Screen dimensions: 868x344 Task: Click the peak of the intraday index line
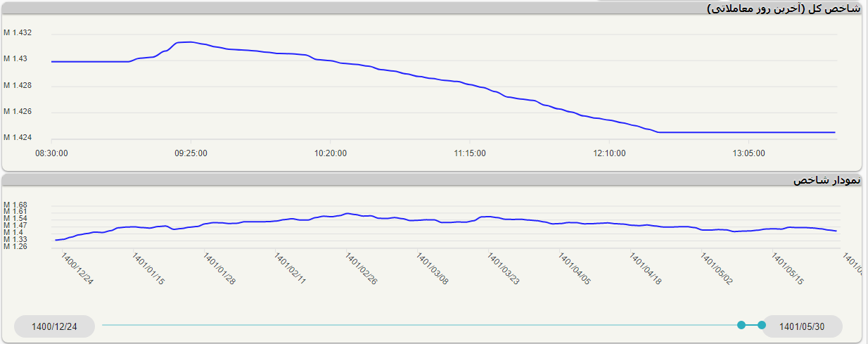[x=189, y=42]
